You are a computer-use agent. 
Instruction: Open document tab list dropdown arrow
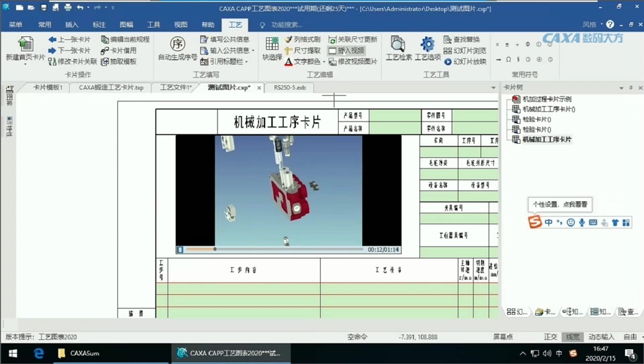pyautogui.click(x=493, y=87)
